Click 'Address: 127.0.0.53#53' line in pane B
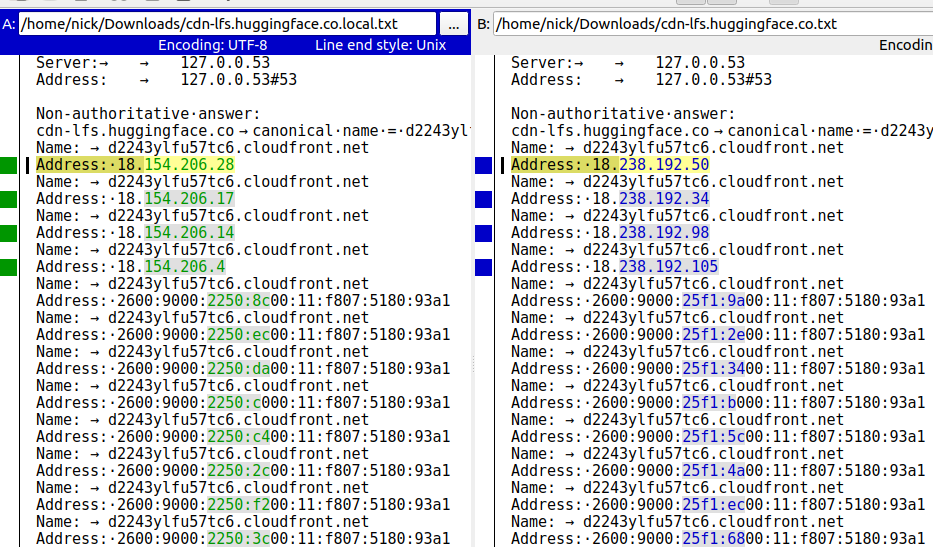 tap(641, 80)
